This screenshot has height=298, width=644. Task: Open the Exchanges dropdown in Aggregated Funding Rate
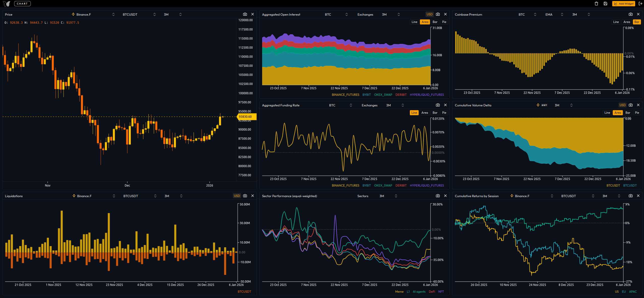369,105
